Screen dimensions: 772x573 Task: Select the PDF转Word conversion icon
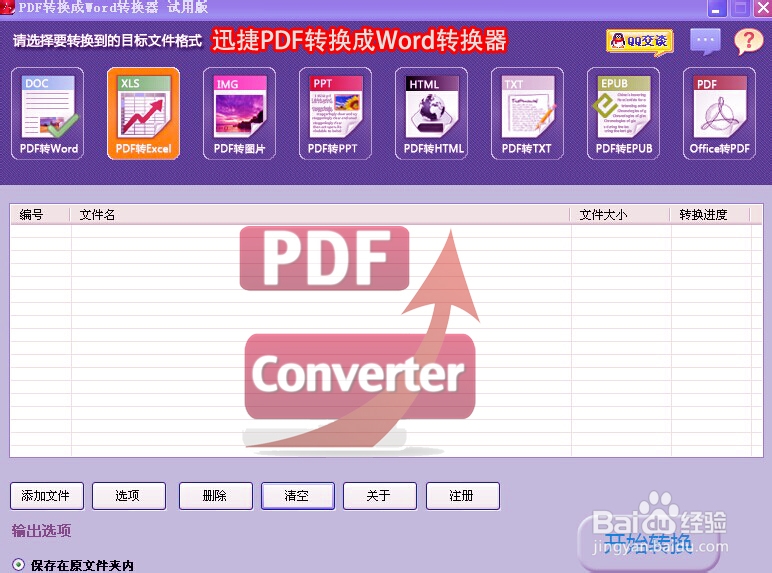coord(48,114)
